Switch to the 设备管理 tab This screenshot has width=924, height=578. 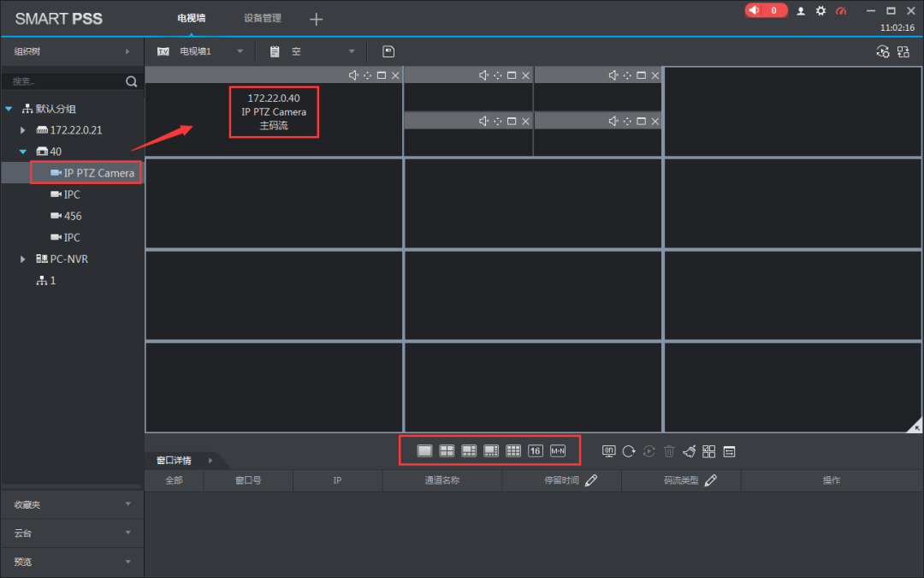(x=263, y=18)
